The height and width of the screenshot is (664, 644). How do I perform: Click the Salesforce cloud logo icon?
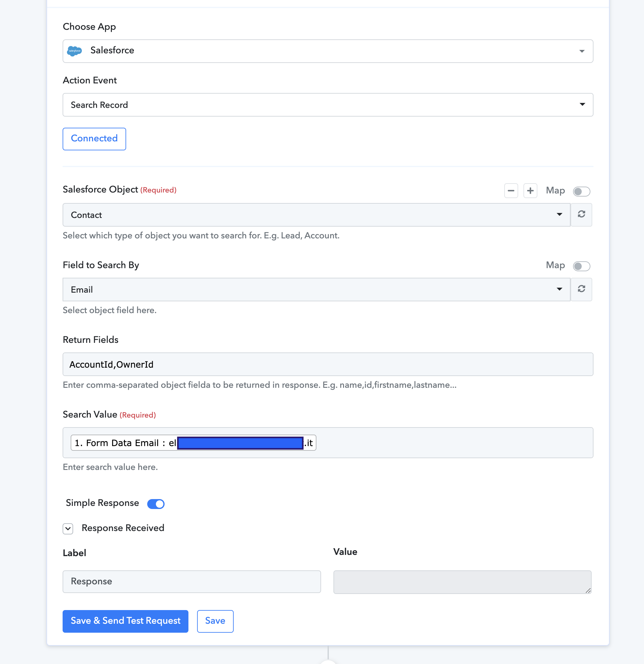pos(74,51)
